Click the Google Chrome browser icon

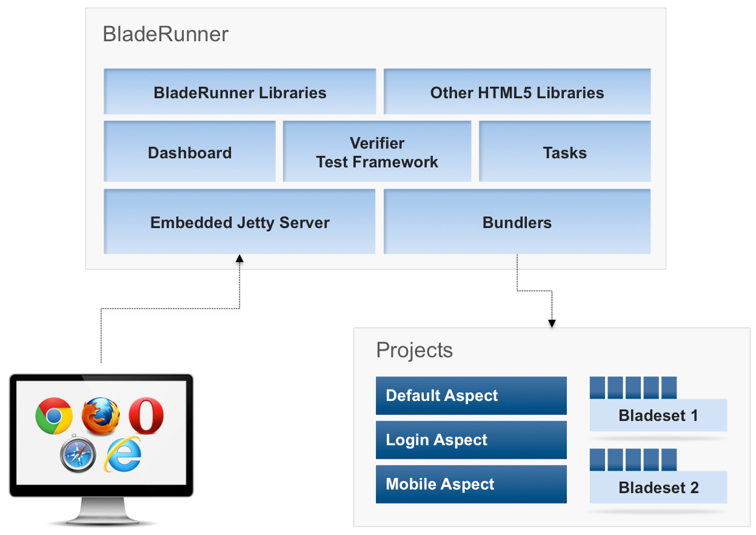[x=54, y=416]
